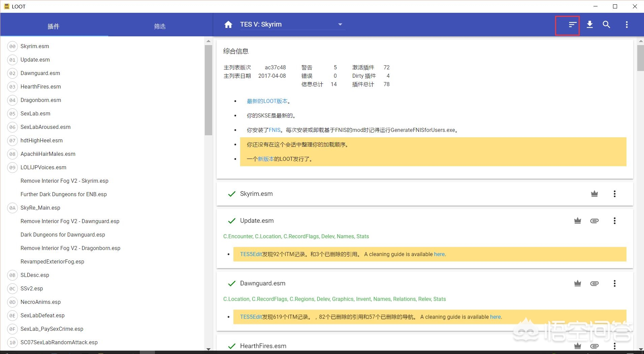The height and width of the screenshot is (354, 644).
Task: Click load index badge 05 for SexLab.esm
Action: 12,114
